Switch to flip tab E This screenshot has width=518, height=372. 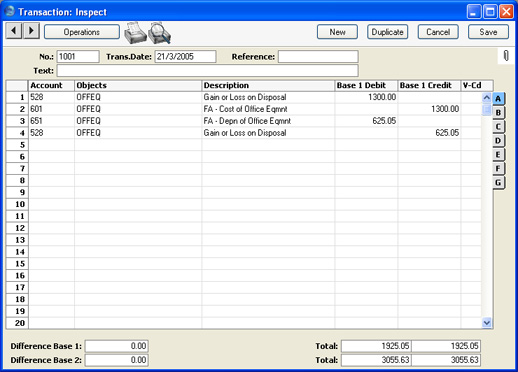[x=498, y=155]
